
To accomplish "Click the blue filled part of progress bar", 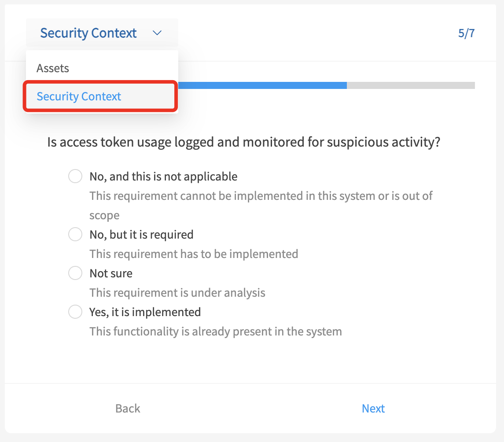I will (262, 85).
